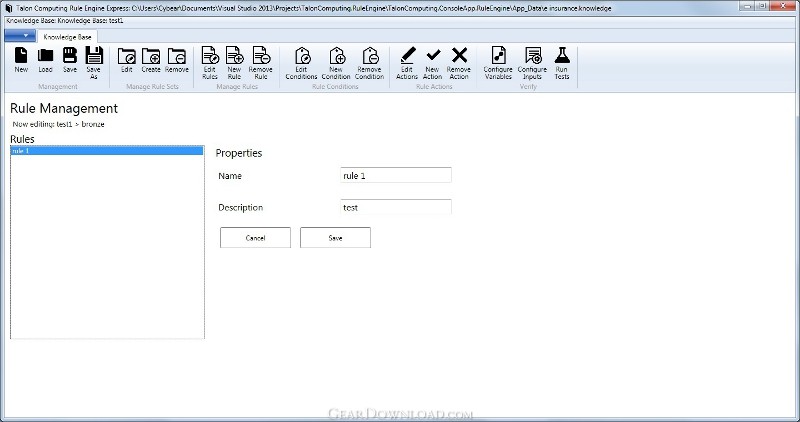
Task: Click Remove Condition icon
Action: pos(369,55)
